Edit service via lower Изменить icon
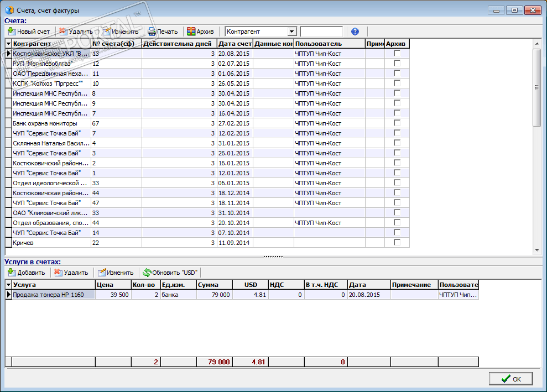The height and width of the screenshot is (392, 547). (x=102, y=273)
